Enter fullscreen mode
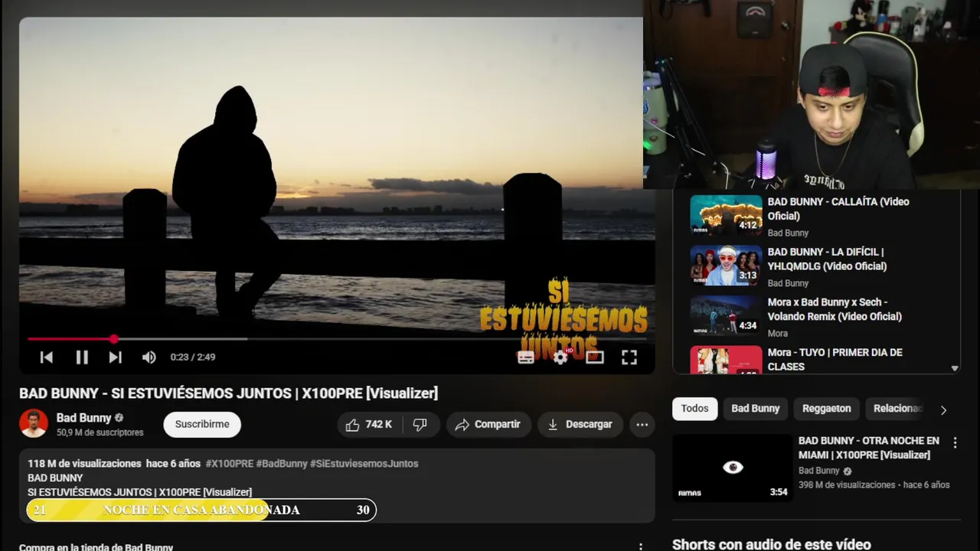 point(629,357)
